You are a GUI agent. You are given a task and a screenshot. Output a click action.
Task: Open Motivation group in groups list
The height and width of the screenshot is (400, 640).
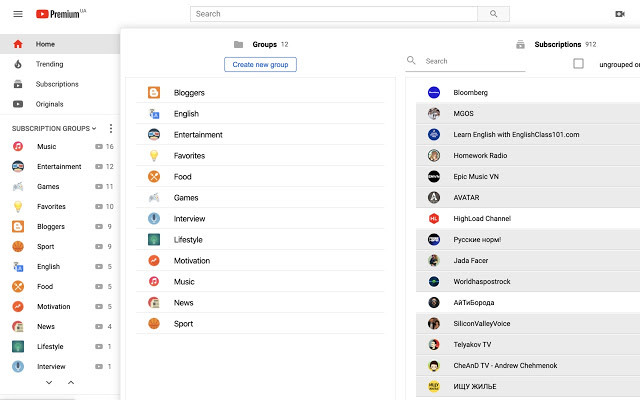260,261
